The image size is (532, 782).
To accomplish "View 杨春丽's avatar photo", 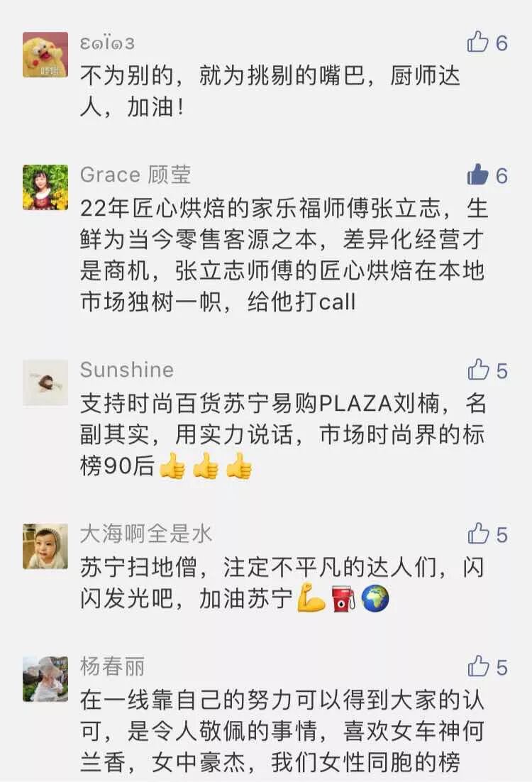I will click(x=45, y=679).
